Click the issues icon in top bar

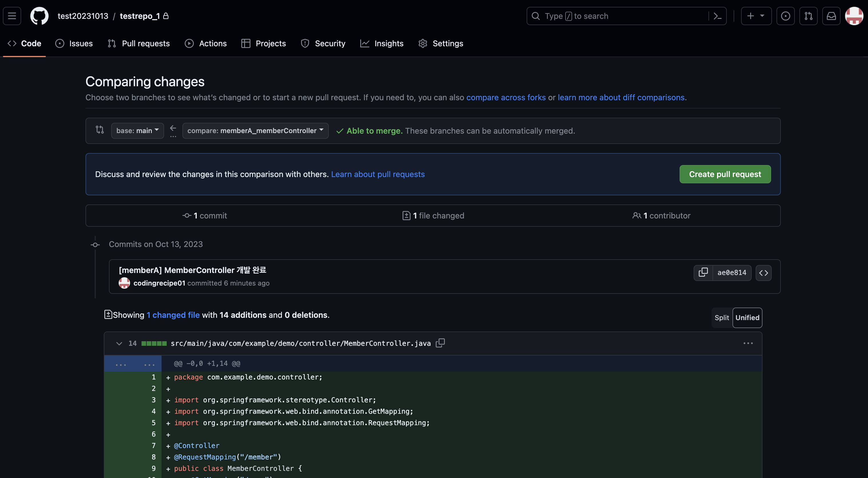coord(785,16)
